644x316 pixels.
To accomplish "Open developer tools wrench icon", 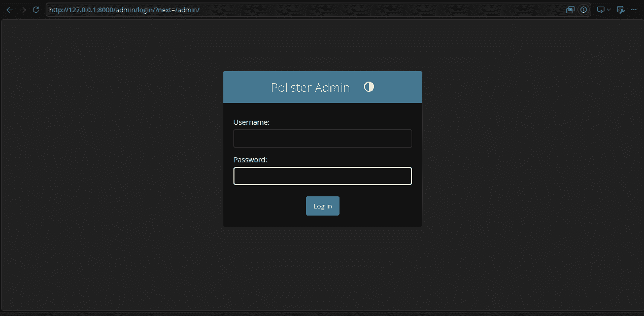I will click(620, 10).
